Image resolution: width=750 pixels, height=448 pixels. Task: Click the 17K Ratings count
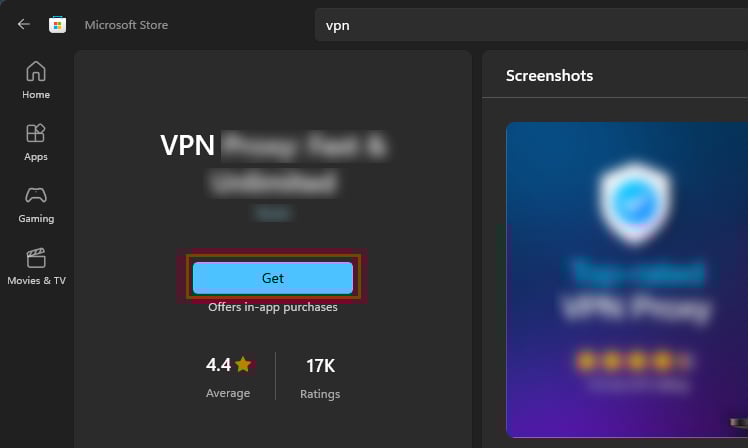click(x=320, y=365)
